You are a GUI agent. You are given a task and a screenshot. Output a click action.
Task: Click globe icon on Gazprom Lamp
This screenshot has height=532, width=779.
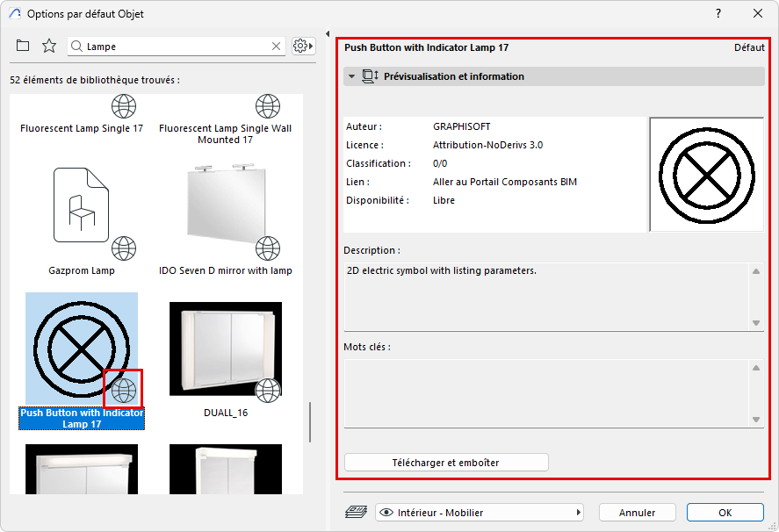point(124,248)
